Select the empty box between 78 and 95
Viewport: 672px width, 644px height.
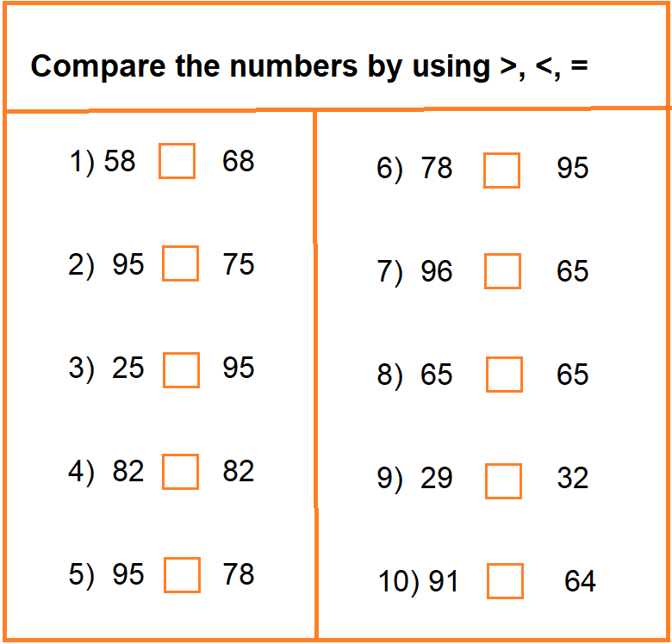pyautogui.click(x=501, y=170)
